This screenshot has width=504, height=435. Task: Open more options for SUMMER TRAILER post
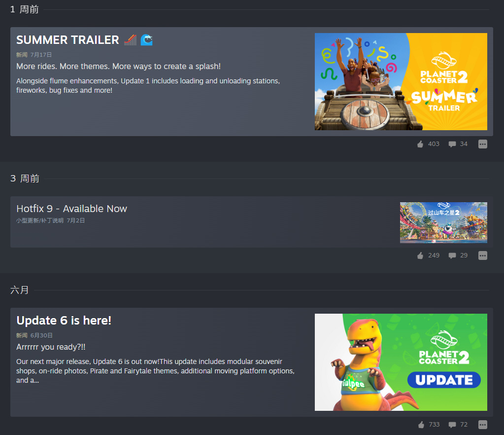(482, 144)
